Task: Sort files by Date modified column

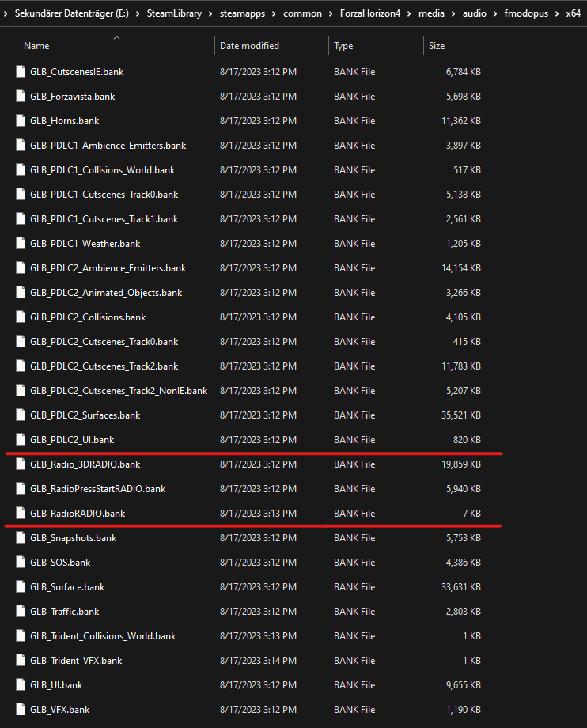Action: tap(249, 46)
